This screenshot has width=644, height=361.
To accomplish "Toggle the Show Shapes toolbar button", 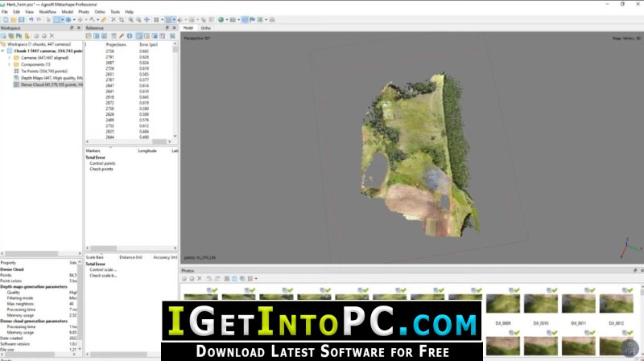I will (x=245, y=19).
